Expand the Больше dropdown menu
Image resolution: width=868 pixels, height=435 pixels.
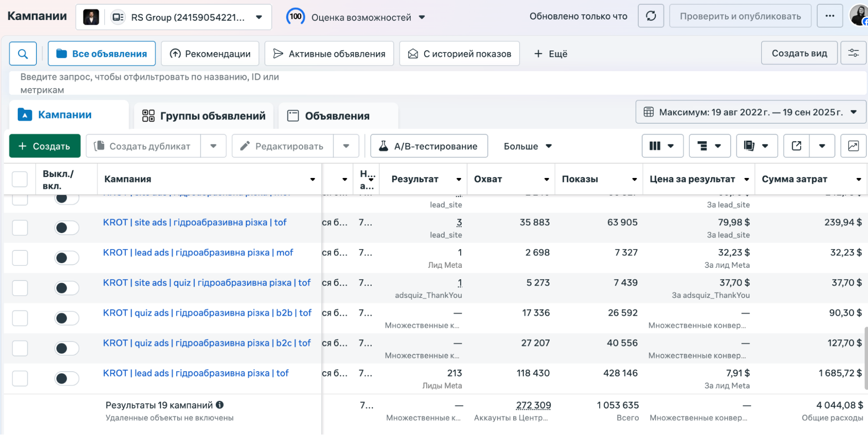click(527, 146)
